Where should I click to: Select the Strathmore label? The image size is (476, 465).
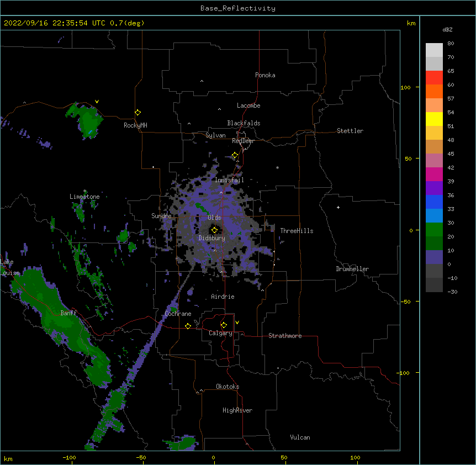(285, 336)
